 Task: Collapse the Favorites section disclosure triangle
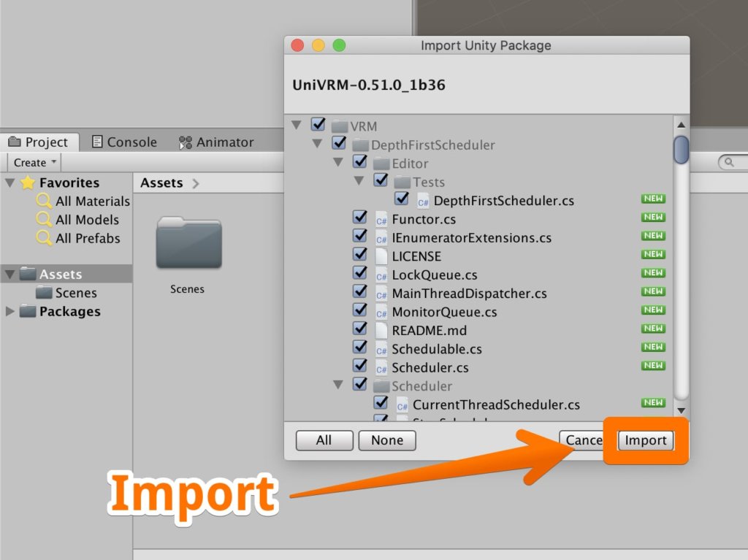coord(9,182)
